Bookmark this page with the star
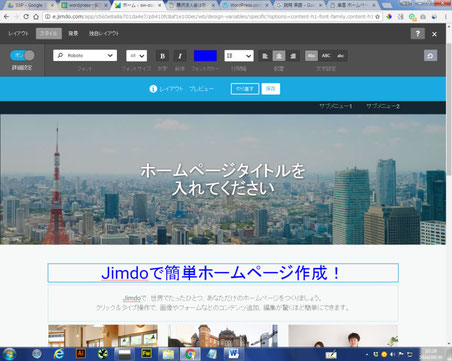The width and height of the screenshot is (452, 361). tap(377, 16)
